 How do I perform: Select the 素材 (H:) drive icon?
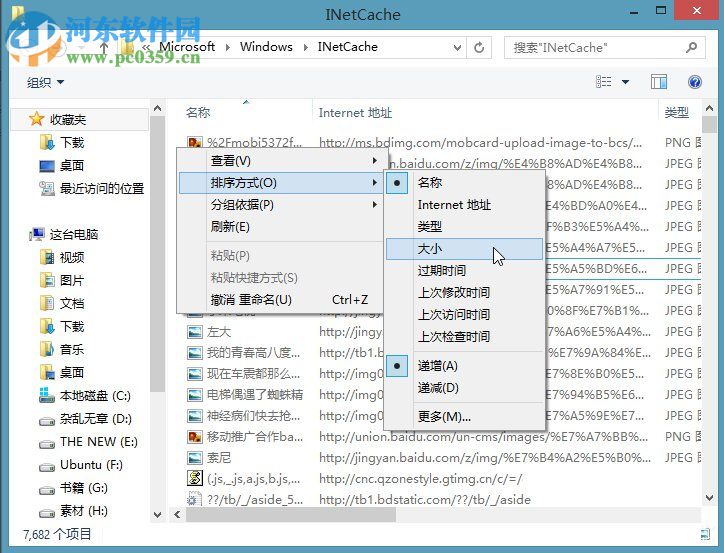click(x=47, y=512)
